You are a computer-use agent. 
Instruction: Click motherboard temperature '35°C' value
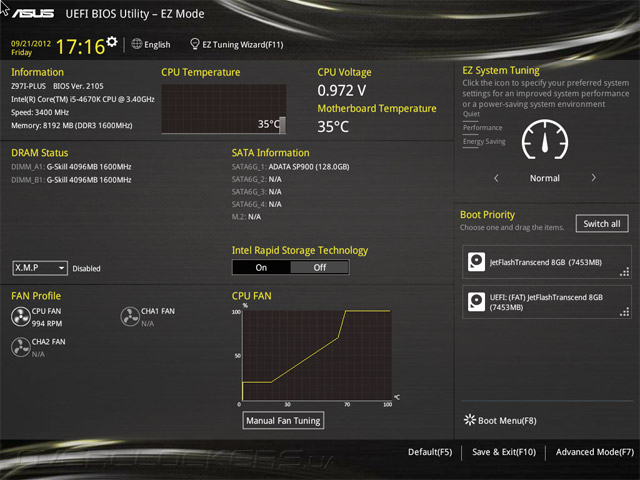tap(333, 127)
